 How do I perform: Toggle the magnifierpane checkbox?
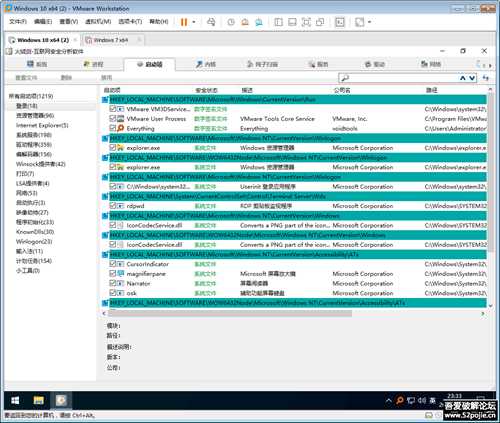pyautogui.click(x=113, y=273)
